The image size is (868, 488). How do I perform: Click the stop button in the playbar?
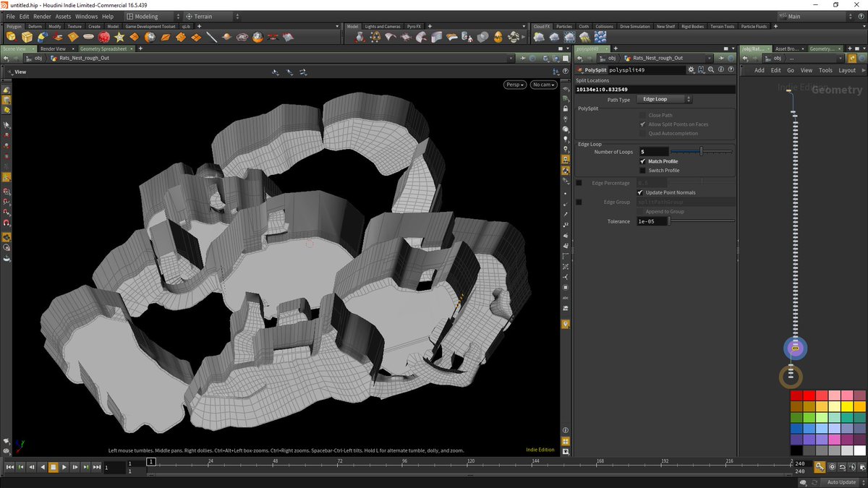tap(53, 468)
